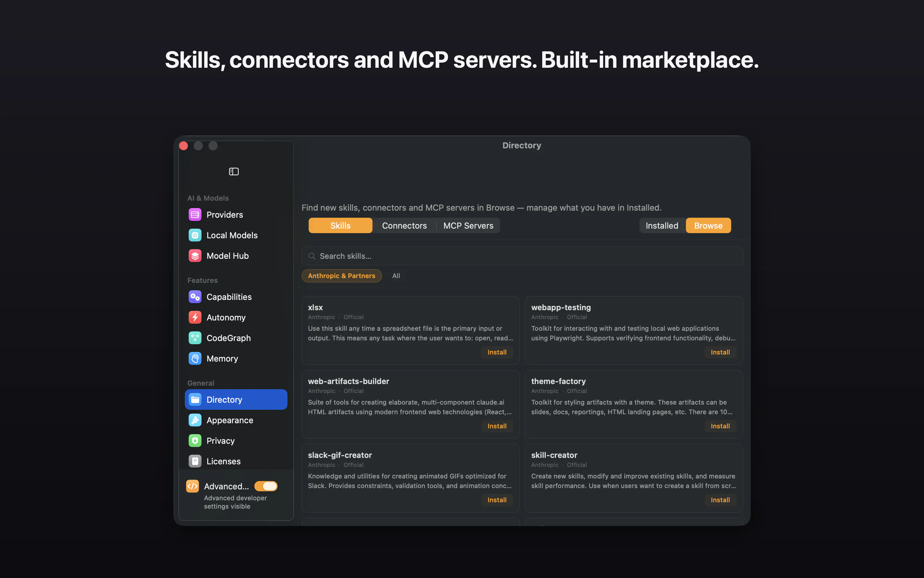The image size is (924, 578).
Task: Click the webapp-testing skill title
Action: tap(561, 307)
